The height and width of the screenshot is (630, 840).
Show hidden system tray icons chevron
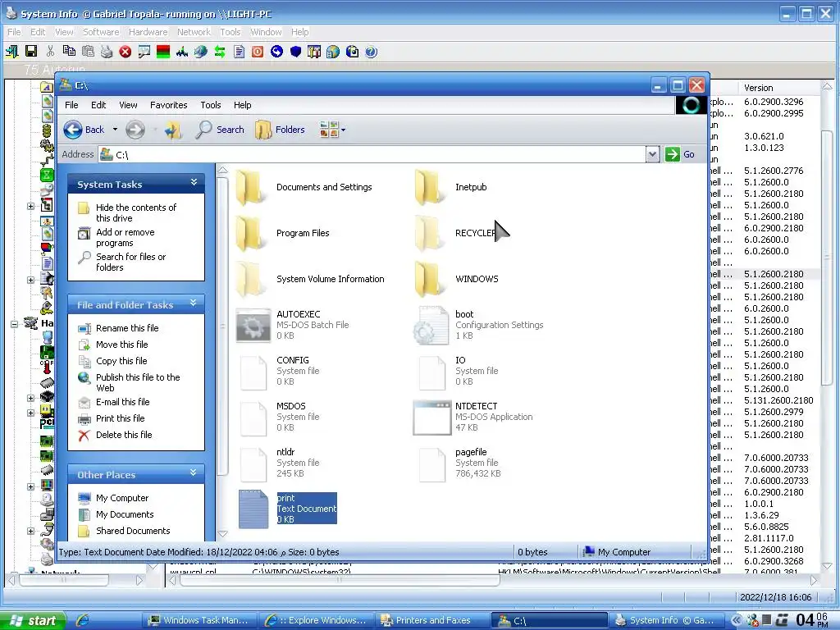(x=737, y=620)
